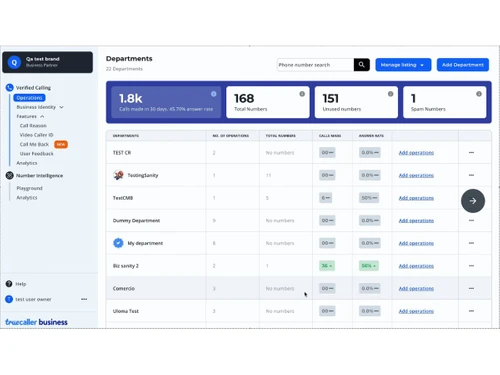Click Add operations for My department

(x=416, y=243)
